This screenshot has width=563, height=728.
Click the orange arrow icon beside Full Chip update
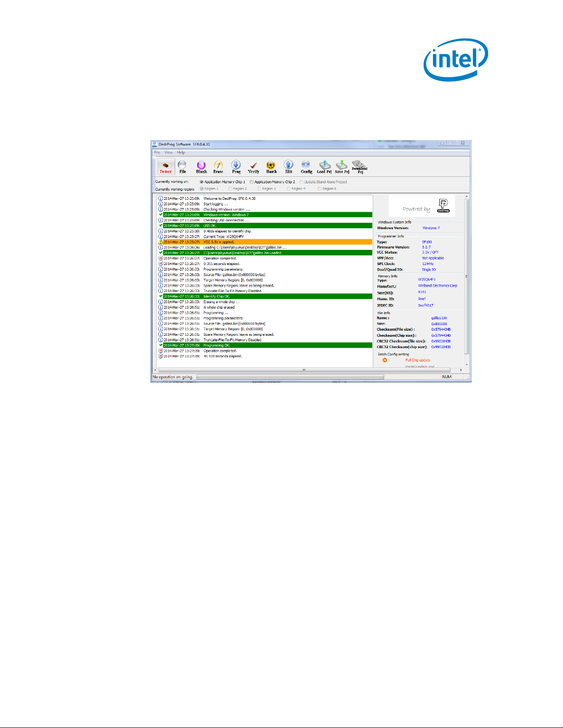[x=385, y=360]
